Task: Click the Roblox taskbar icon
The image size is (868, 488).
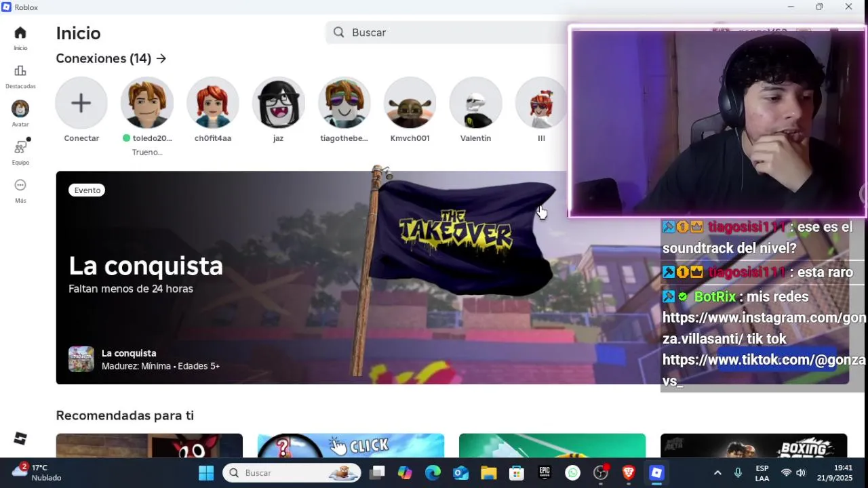Action: (656, 473)
